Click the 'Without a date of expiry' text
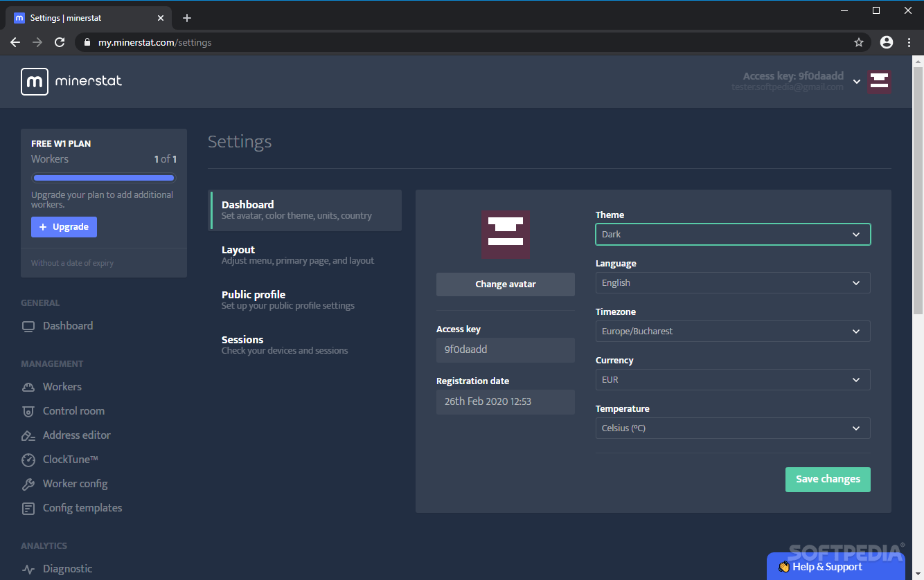924x580 pixels. click(x=72, y=263)
